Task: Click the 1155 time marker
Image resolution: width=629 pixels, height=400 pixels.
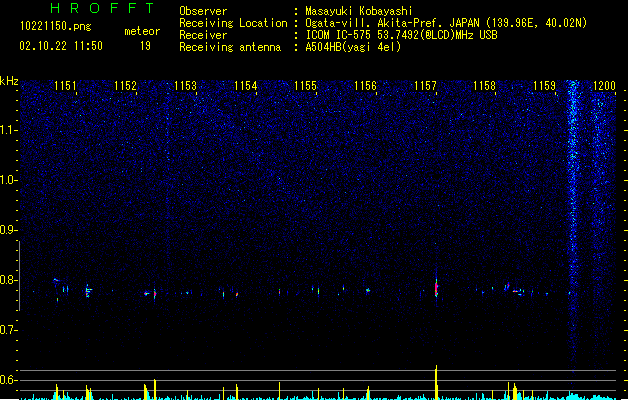Action: 305,86
